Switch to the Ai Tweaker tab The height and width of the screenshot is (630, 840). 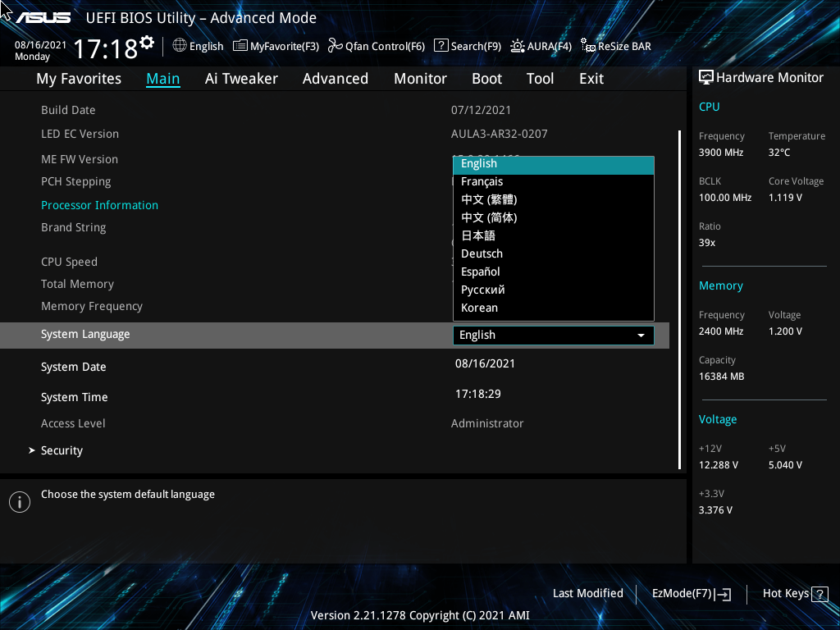pyautogui.click(x=241, y=79)
